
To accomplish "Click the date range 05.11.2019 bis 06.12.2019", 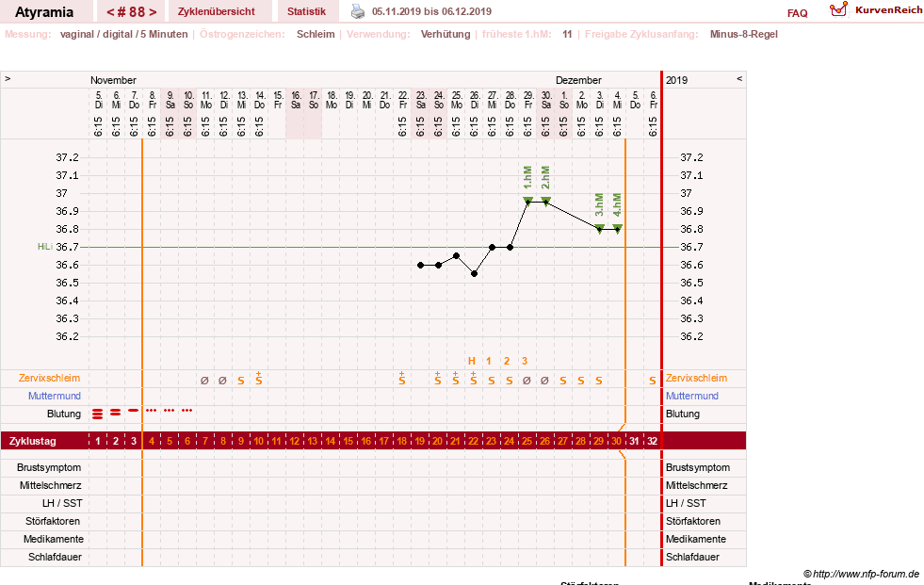I will pos(431,11).
